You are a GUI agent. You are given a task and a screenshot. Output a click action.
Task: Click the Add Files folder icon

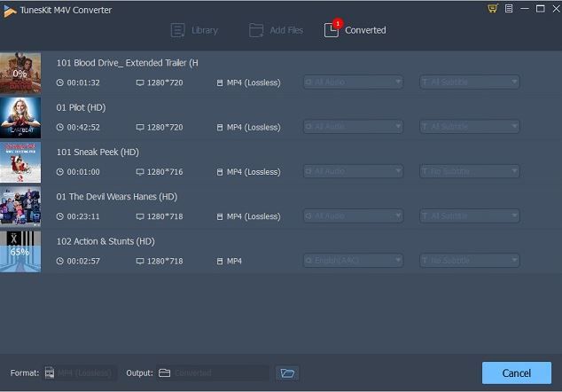coord(256,30)
